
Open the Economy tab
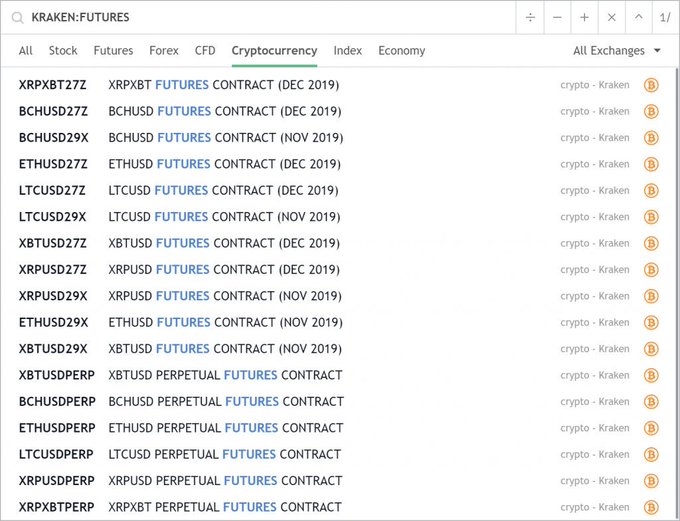[402, 51]
